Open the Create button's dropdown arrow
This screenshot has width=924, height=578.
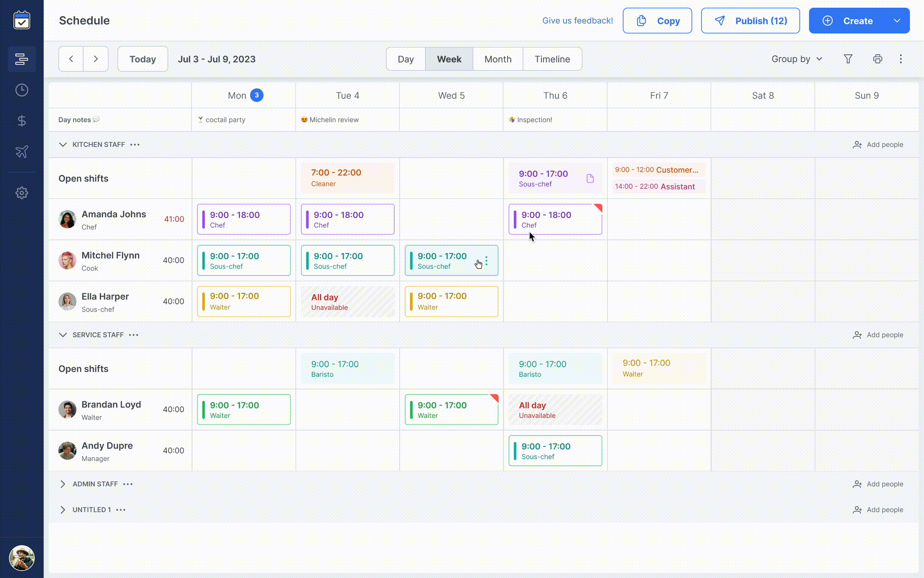897,20
